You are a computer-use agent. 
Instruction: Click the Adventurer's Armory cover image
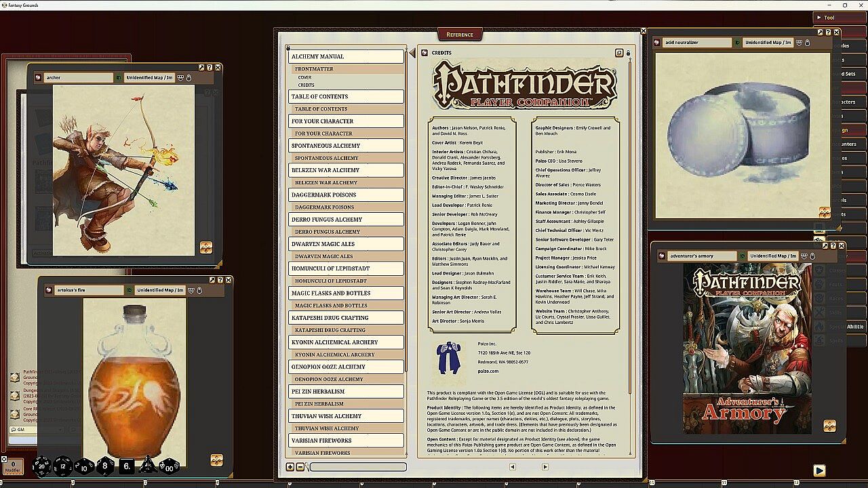[747, 348]
